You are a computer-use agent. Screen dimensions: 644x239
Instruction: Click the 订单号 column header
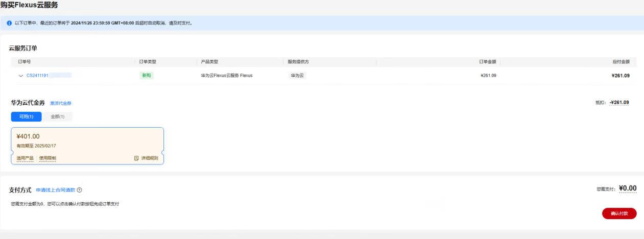tap(25, 62)
